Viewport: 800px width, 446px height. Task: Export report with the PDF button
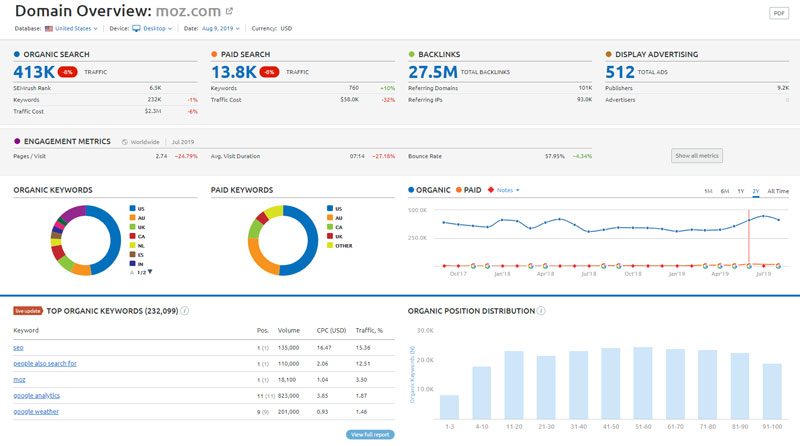(779, 13)
